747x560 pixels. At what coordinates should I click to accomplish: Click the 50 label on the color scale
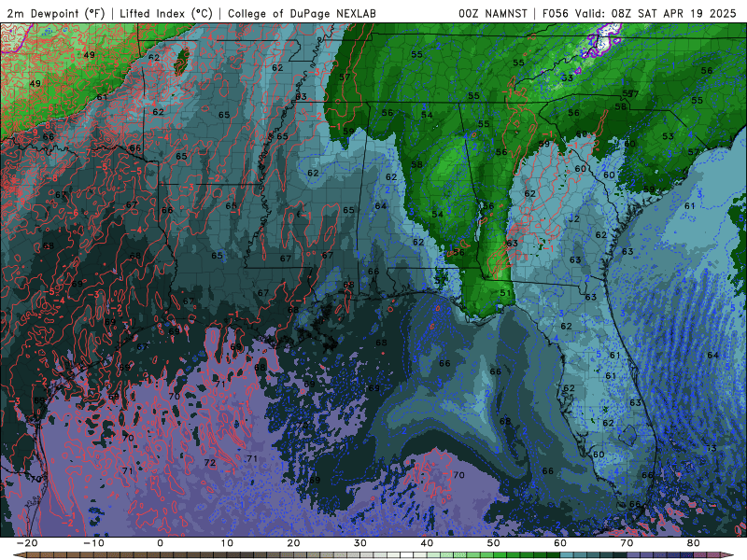pyautogui.click(x=494, y=543)
